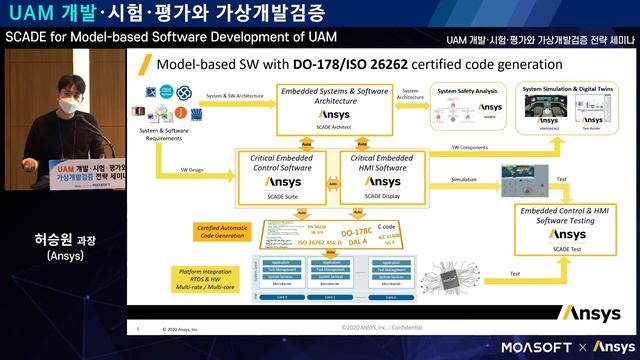Click the Auto arrow above SCADE Suite box
This screenshot has width=640, height=360.
tap(306, 144)
